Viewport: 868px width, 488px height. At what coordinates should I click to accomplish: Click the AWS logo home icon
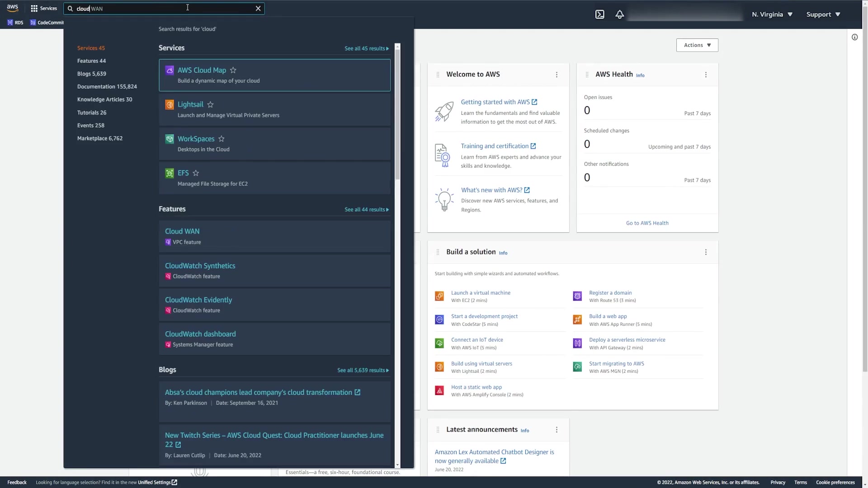coord(12,8)
